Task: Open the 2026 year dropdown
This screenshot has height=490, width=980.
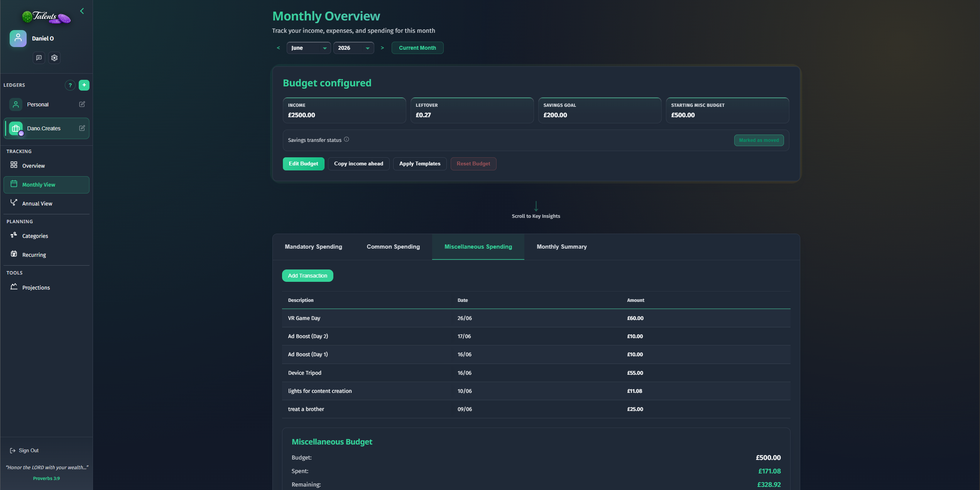Action: point(353,48)
